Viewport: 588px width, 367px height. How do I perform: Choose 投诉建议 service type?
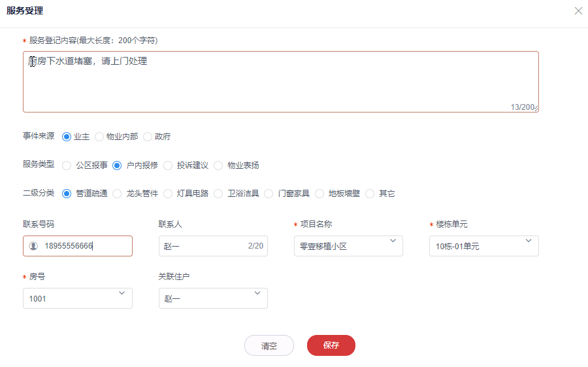click(168, 166)
